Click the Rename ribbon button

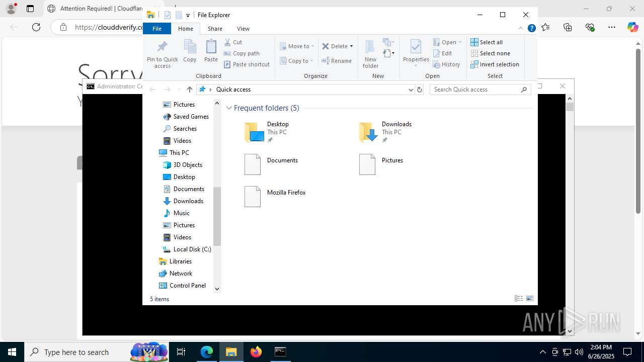(x=337, y=61)
